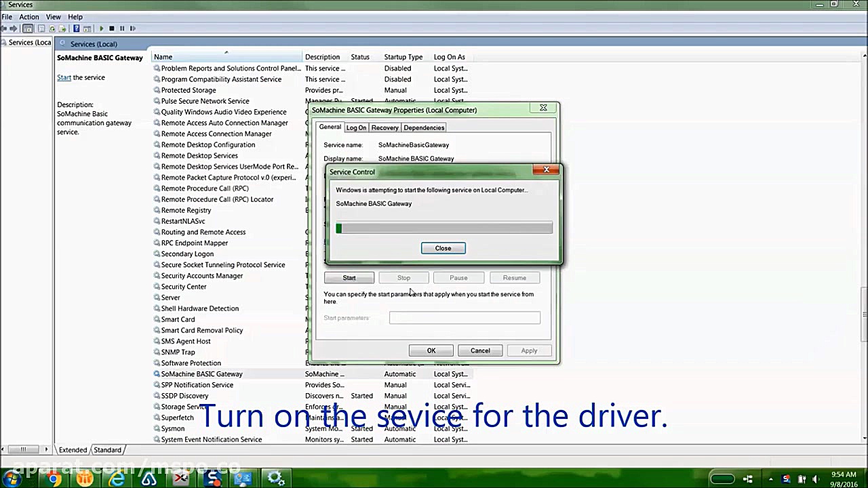Go forward using the toolbar forward arrow

(14, 28)
